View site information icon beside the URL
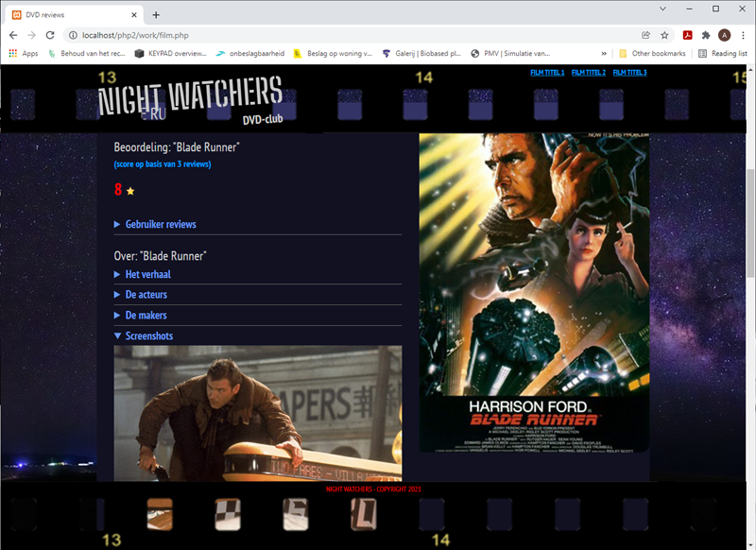Viewport: 756px width, 550px height. coord(73,35)
